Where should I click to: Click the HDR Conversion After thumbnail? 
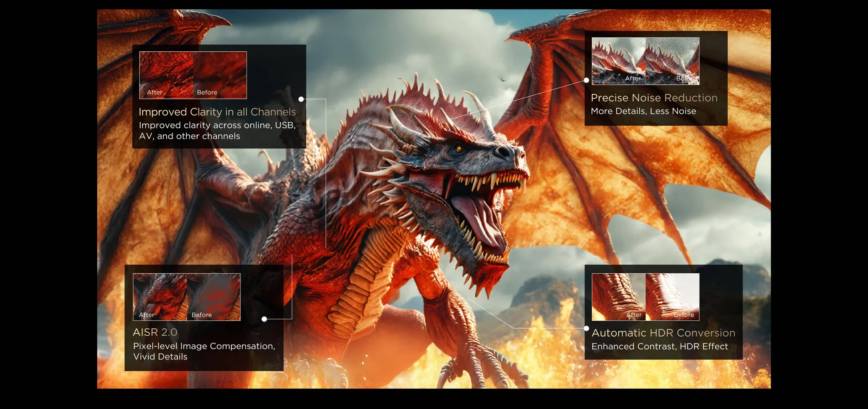pyautogui.click(x=618, y=297)
